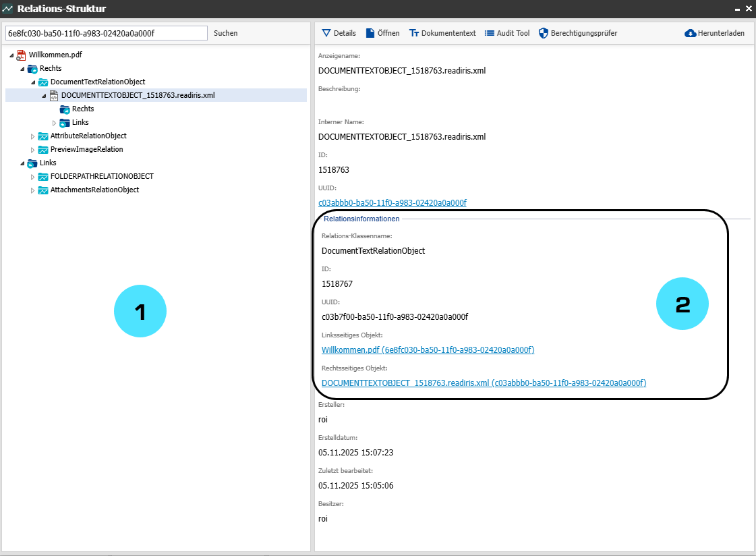Image resolution: width=756 pixels, height=556 pixels.
Task: Click the FOLDERPATHRELATIONOBJECT relation icon
Action: 43,176
